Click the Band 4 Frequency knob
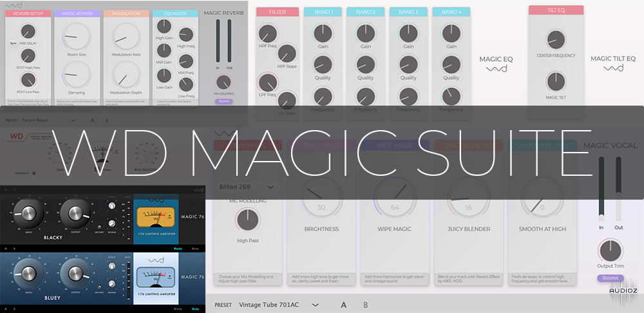This screenshot has width=644, height=313. click(x=451, y=97)
